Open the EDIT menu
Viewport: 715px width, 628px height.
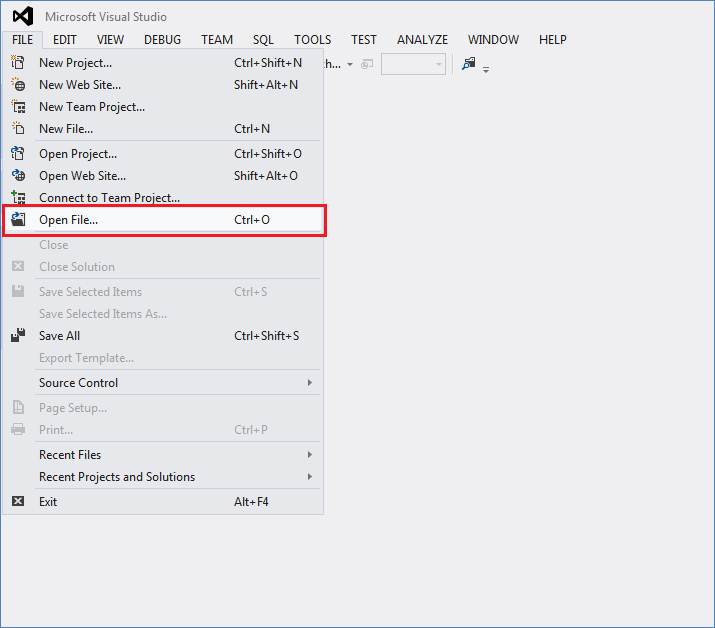65,40
